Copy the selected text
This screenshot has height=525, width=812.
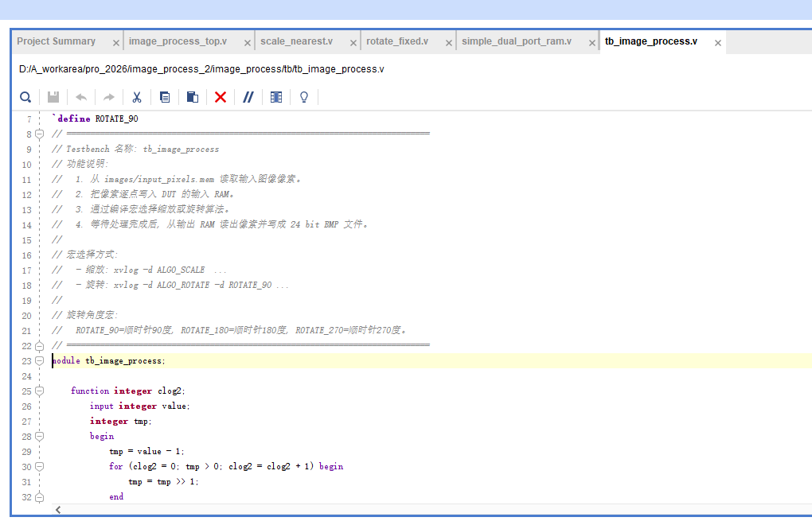tap(165, 97)
